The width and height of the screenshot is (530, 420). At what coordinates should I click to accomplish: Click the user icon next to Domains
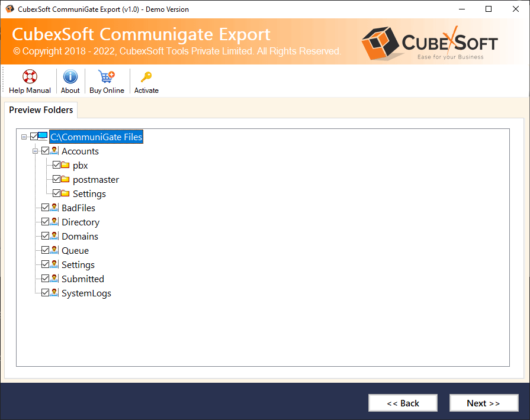click(x=54, y=235)
